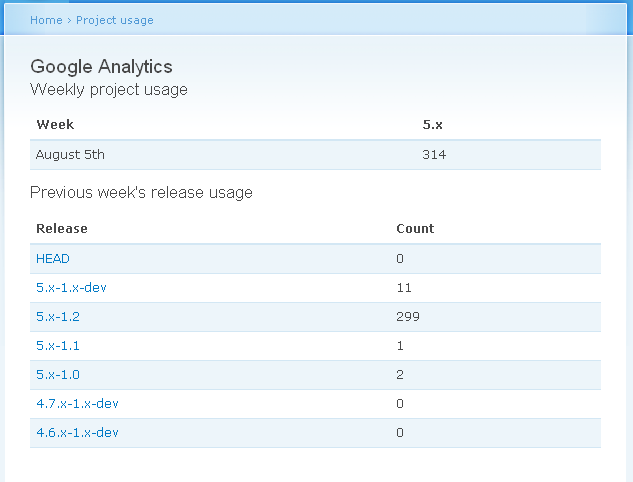The height and width of the screenshot is (482, 633).
Task: Open the 4.7.x-1.x-dev release link
Action: coord(77,404)
